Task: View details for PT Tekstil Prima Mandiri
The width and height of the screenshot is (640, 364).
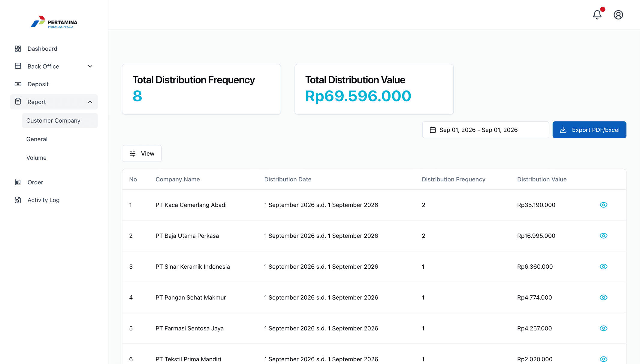Action: click(603, 359)
